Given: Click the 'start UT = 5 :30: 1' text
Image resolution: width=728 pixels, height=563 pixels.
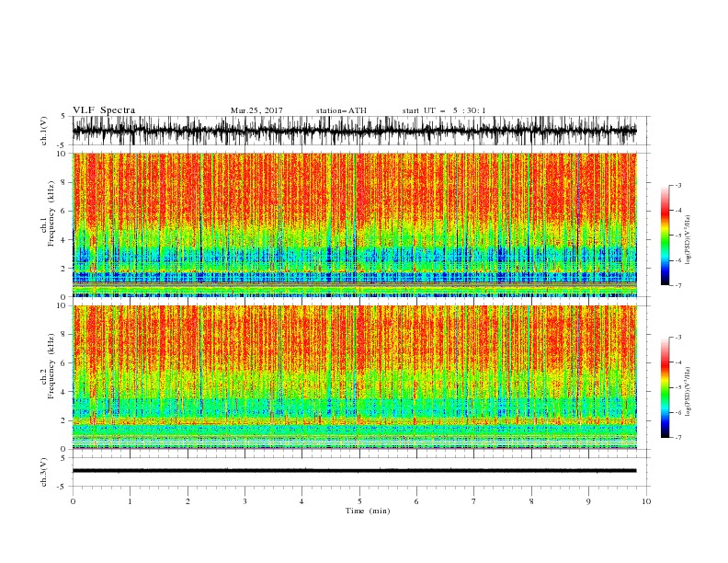Looking at the screenshot, I should tap(444, 110).
